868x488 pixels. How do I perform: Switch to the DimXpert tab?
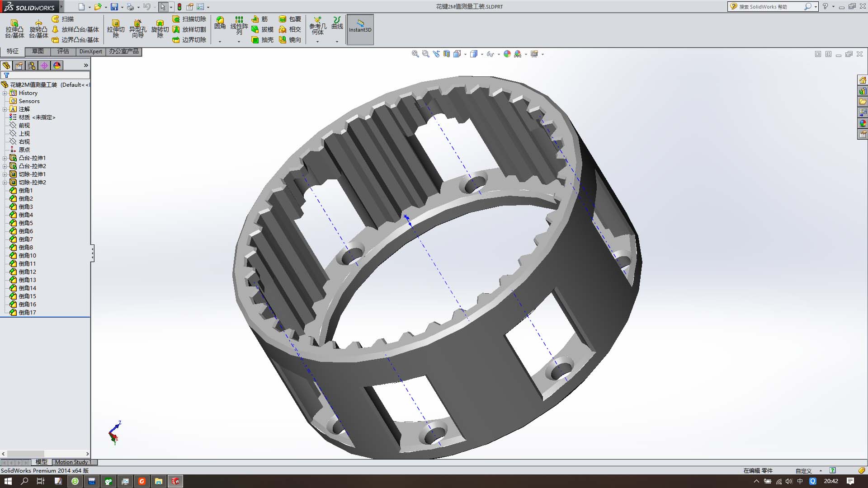coord(91,52)
